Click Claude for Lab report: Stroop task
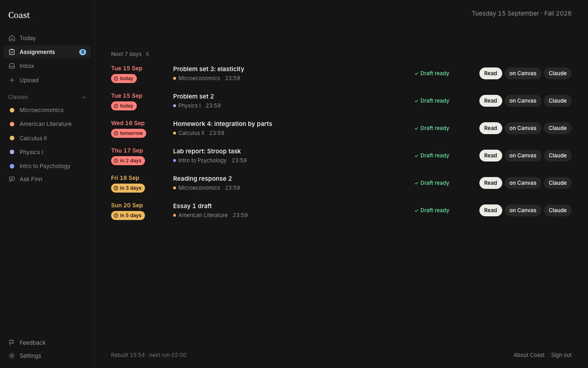588x368 pixels. pyautogui.click(x=557, y=156)
